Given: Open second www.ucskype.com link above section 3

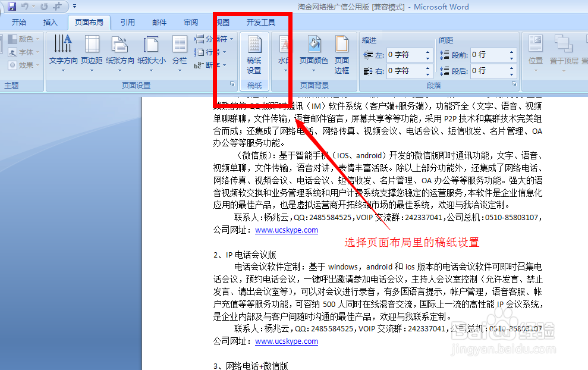Looking at the screenshot, I should click(x=287, y=341).
